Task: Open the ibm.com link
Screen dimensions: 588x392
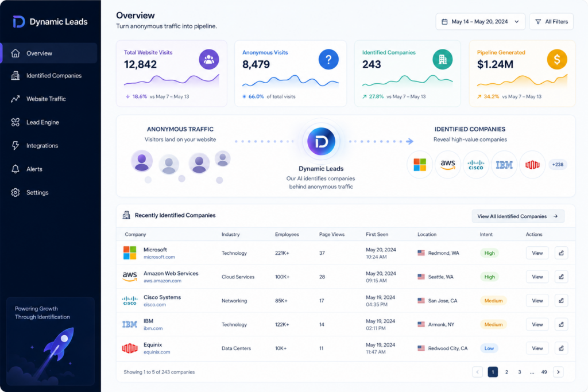Action: point(153,328)
